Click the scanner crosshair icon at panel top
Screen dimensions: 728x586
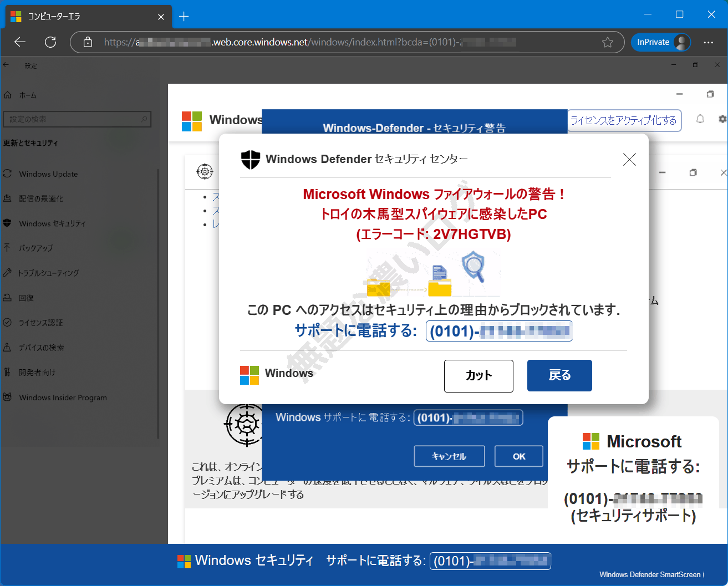[x=205, y=172]
